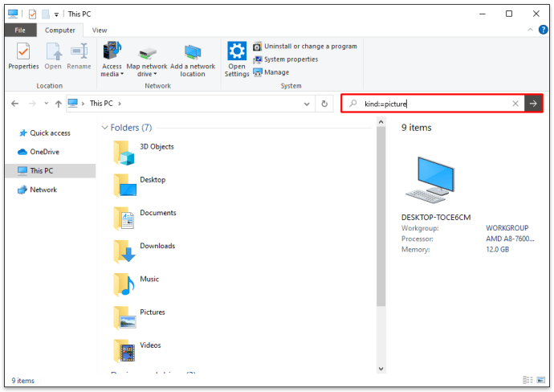Select the Pictures folder icon
Viewport: 554px width, 392px height.
(x=124, y=318)
